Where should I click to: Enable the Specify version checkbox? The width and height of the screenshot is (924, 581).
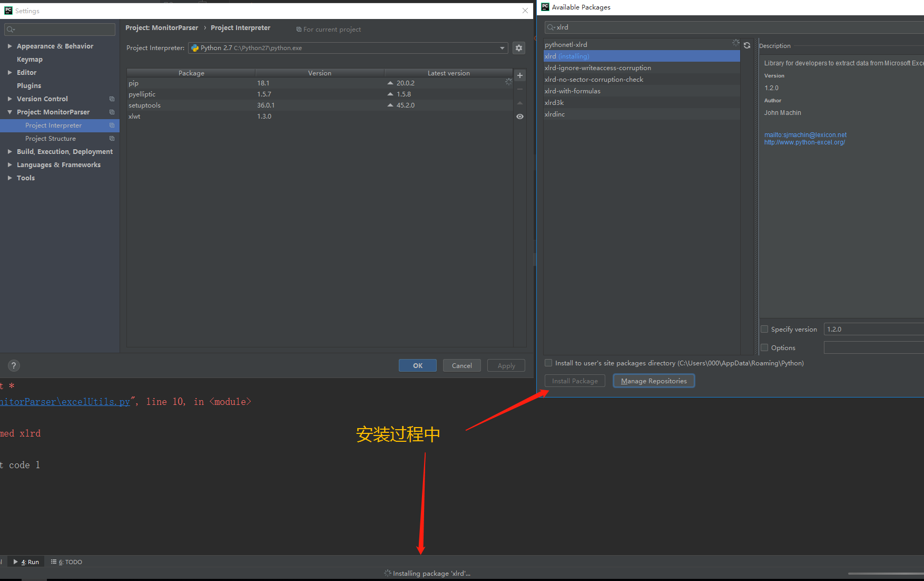click(x=764, y=328)
